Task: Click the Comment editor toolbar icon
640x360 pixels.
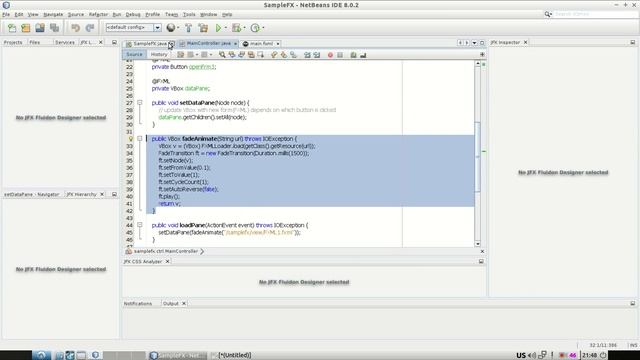Action: [x=353, y=55]
